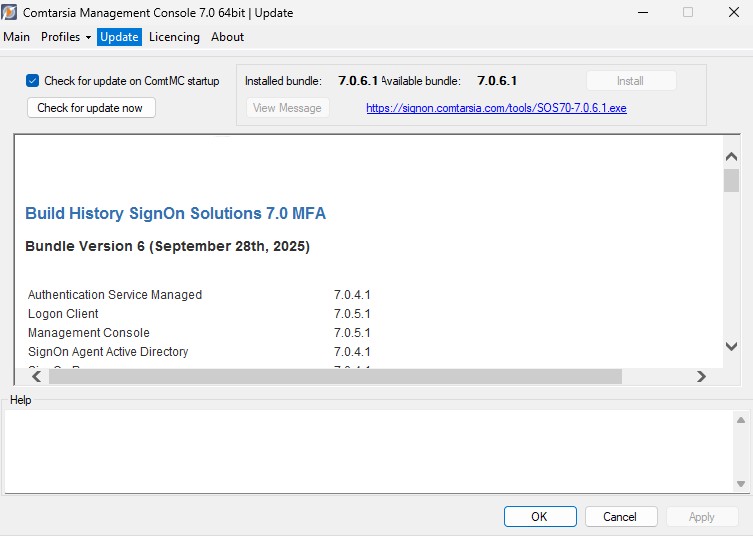Click the build history vertical scrollbar thumb

[731, 180]
